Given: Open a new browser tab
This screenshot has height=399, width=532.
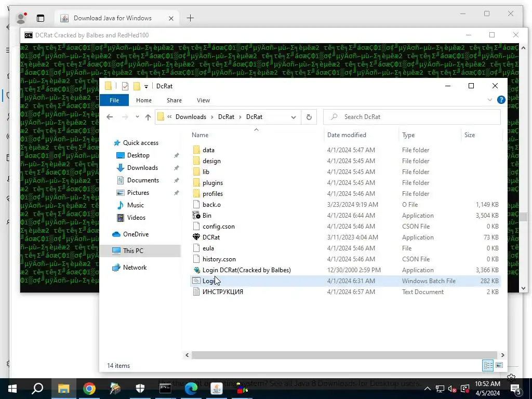Looking at the screenshot, I should [x=190, y=18].
